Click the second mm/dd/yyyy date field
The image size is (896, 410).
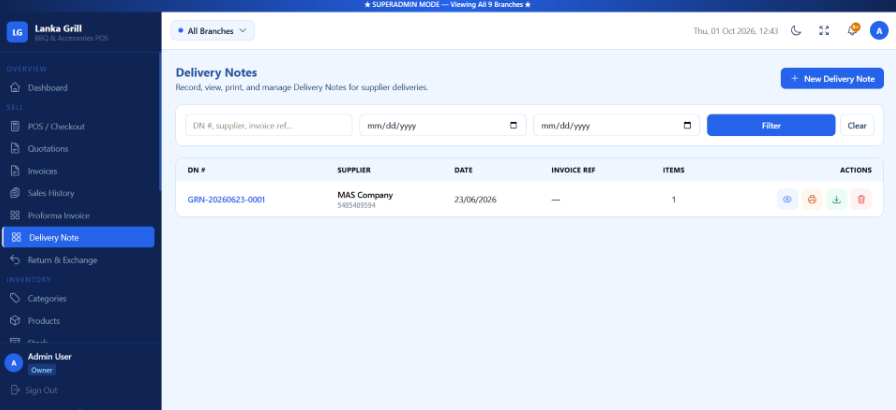coord(617,125)
